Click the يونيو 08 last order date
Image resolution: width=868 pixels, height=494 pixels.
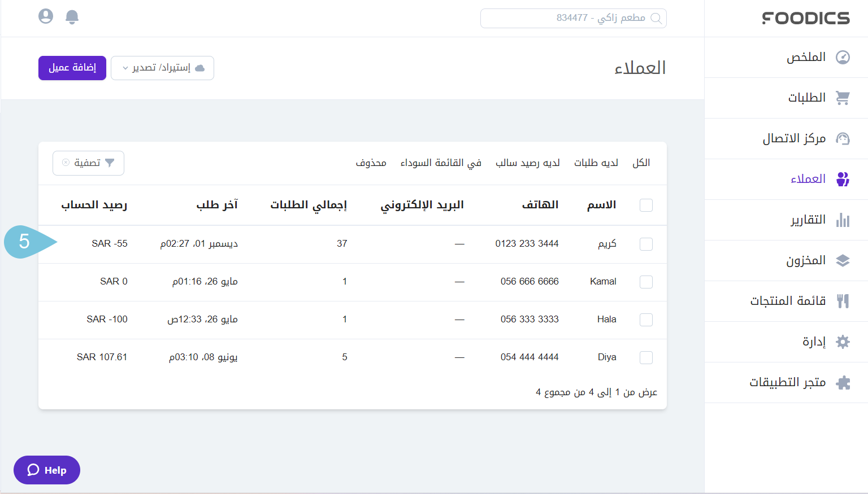pyautogui.click(x=203, y=357)
